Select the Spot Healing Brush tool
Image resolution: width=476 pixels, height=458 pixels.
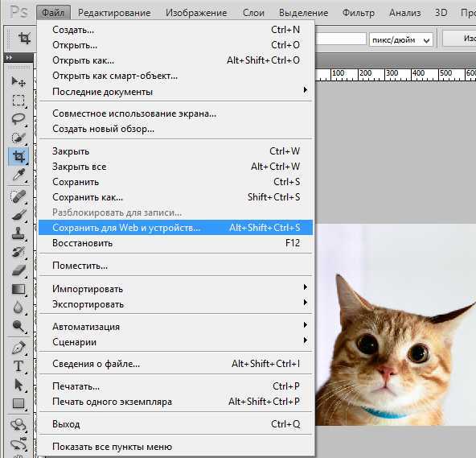[18, 196]
